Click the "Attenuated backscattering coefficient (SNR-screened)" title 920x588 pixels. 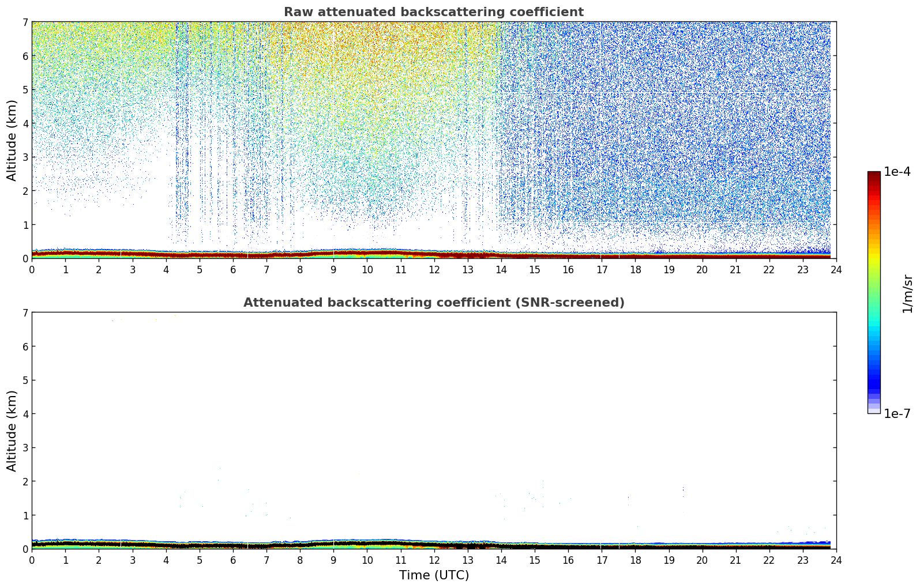(434, 303)
